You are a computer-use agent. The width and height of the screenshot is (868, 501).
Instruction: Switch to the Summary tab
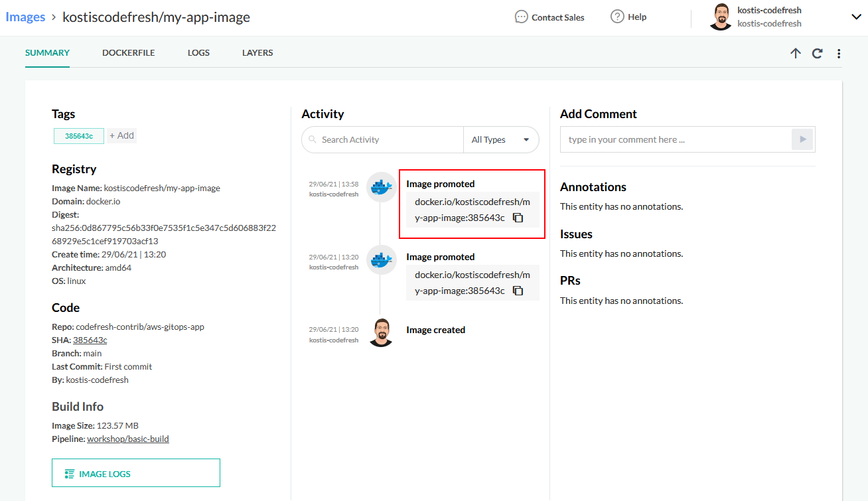48,53
